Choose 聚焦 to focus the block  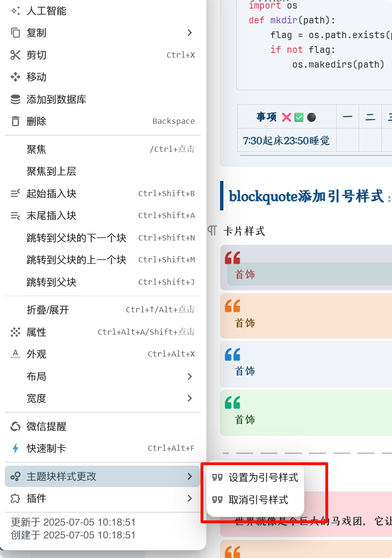coord(37,149)
